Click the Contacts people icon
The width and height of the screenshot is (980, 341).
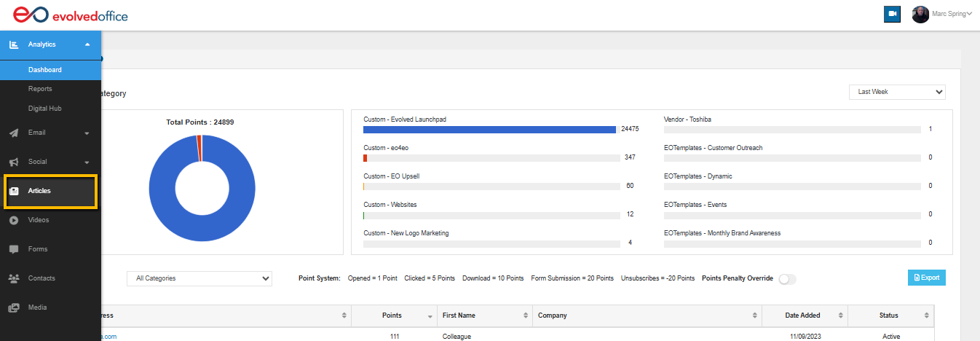[x=13, y=278]
